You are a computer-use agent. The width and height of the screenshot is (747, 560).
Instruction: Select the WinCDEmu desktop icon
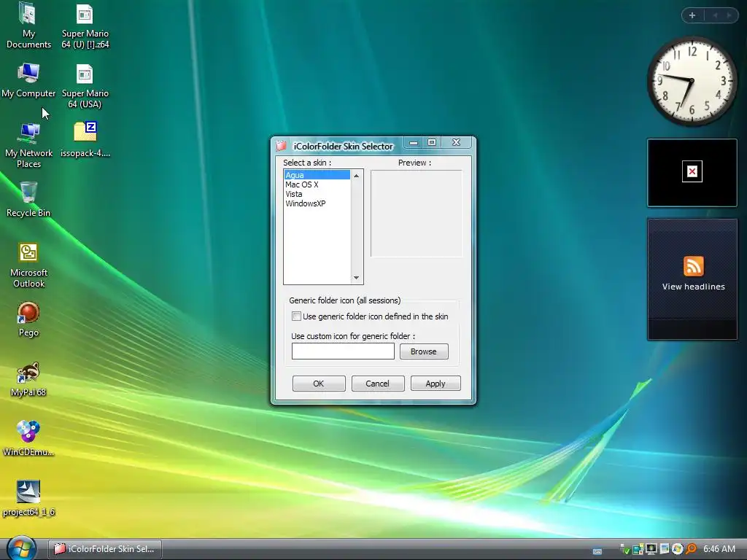(28, 438)
